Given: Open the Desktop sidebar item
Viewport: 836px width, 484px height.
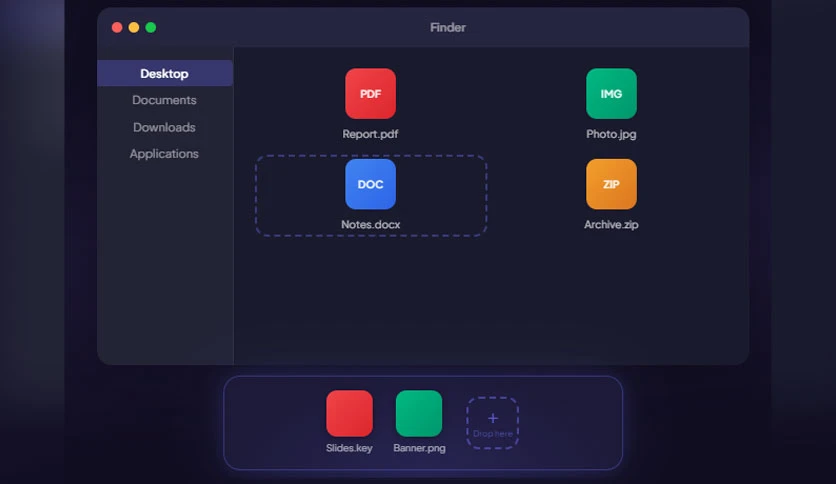Looking at the screenshot, I should point(165,74).
